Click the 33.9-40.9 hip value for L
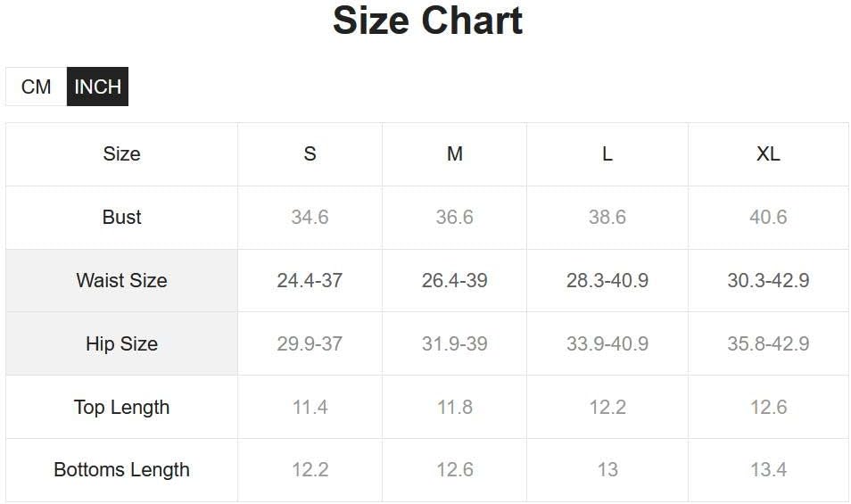This screenshot has width=851, height=504. point(607,343)
